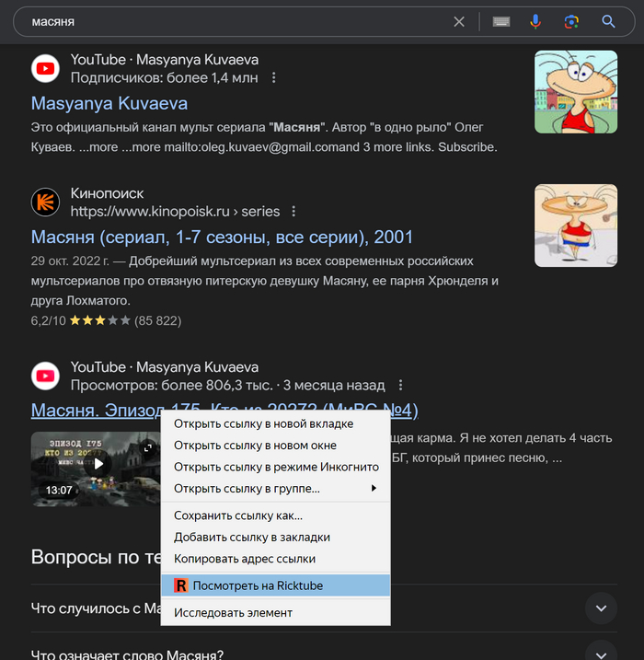
Task: Click the YouTube favicon of Masyanya Kuvaeva channel result
Action: 45,68
